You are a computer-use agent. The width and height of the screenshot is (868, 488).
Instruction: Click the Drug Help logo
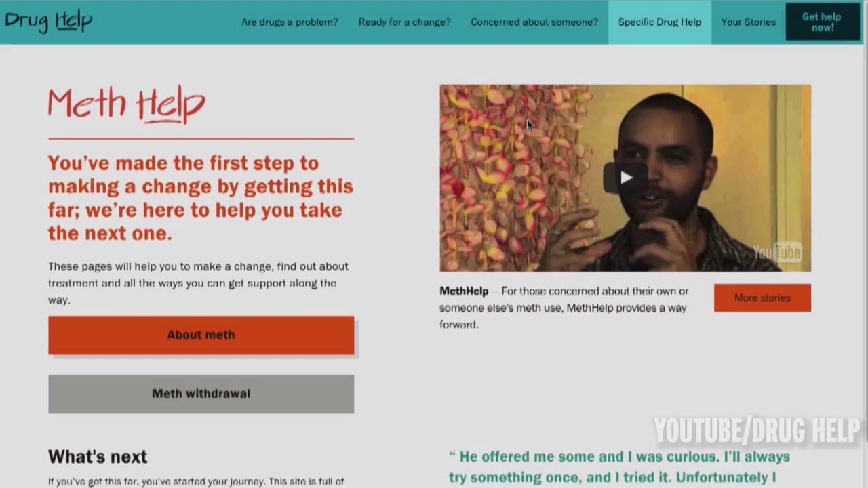tap(49, 21)
